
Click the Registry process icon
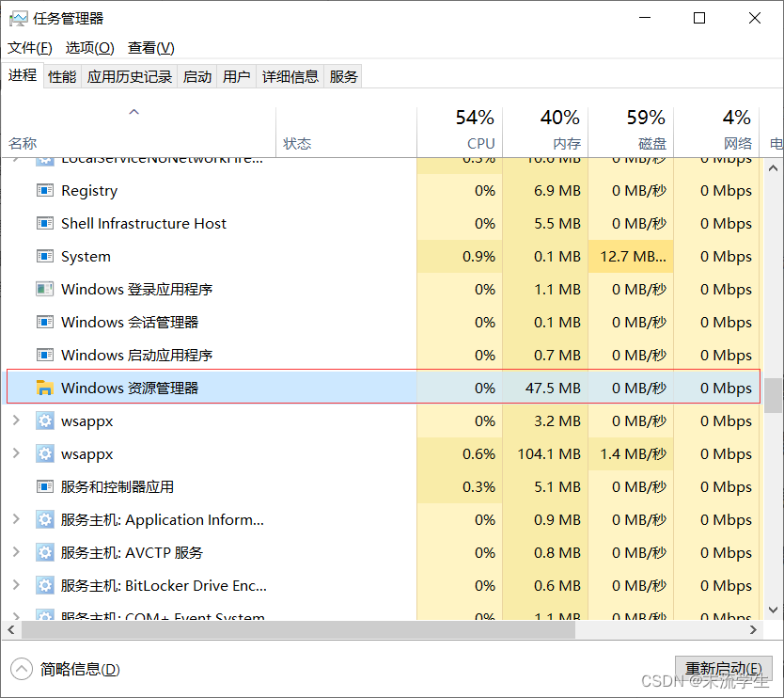(45, 190)
